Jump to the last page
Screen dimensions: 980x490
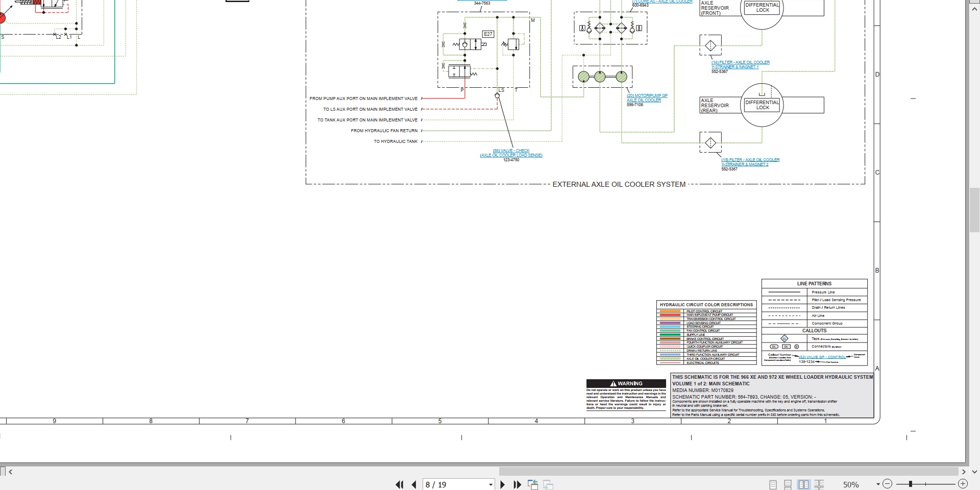coord(517,484)
